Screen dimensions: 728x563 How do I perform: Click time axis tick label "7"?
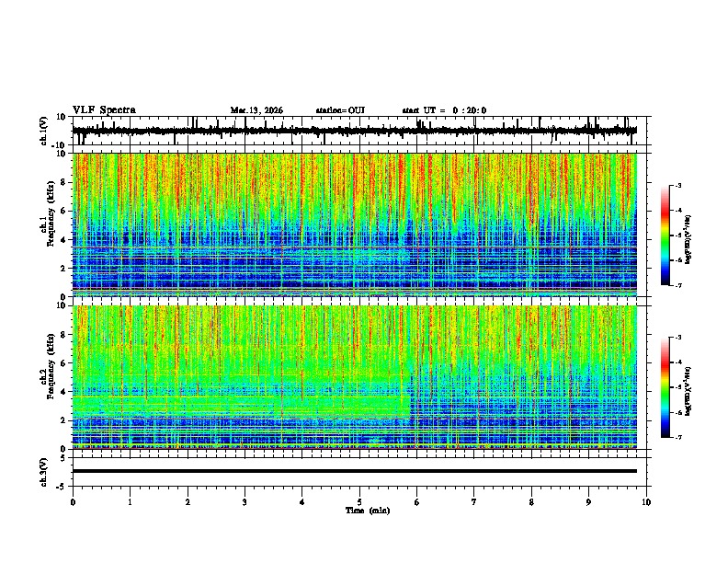tap(474, 502)
